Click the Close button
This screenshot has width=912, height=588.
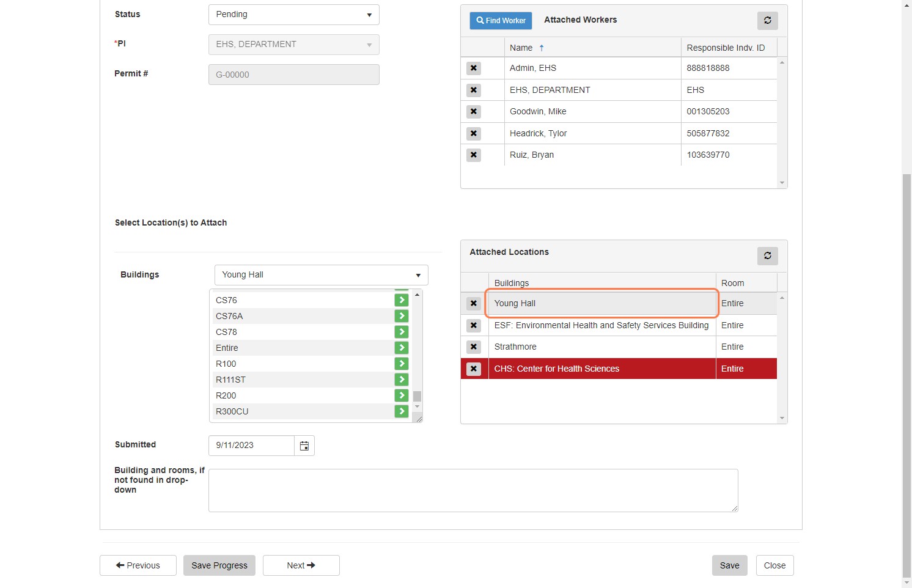click(775, 565)
